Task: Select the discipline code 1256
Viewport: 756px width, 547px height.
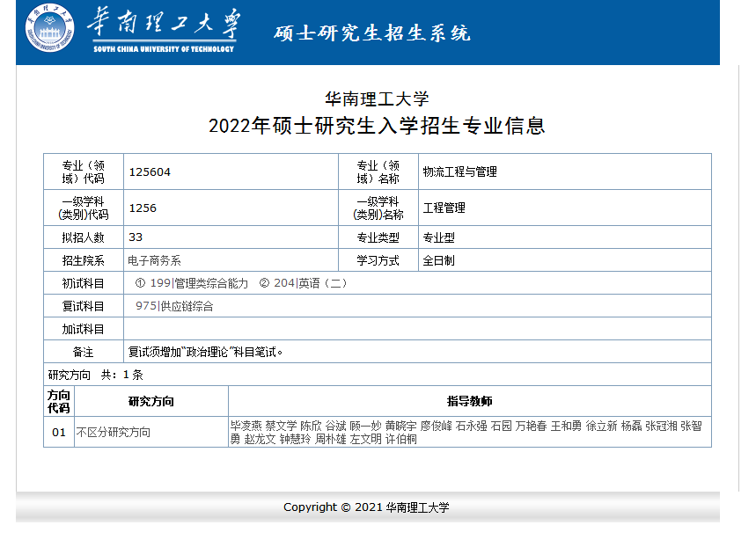Action: [143, 208]
